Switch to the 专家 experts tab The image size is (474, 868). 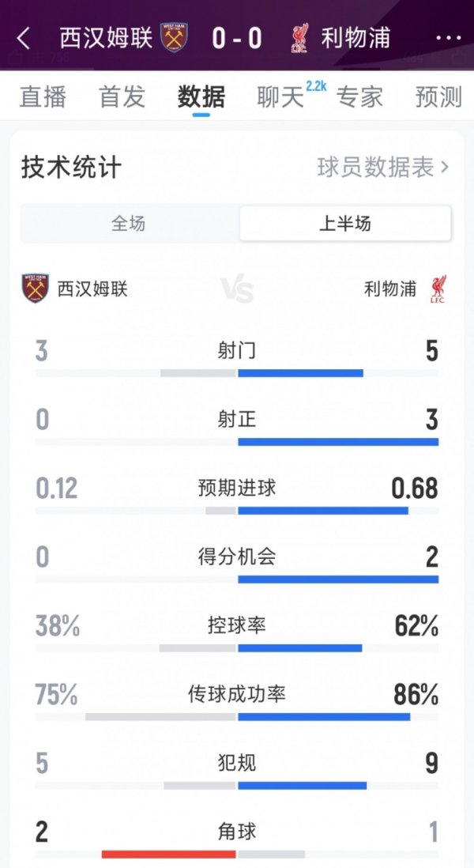click(361, 96)
